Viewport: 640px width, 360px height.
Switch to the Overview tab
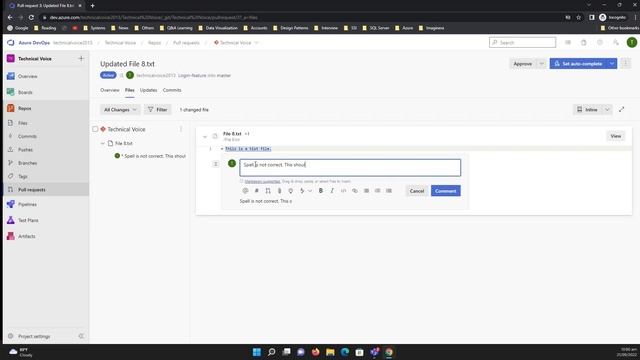click(110, 90)
